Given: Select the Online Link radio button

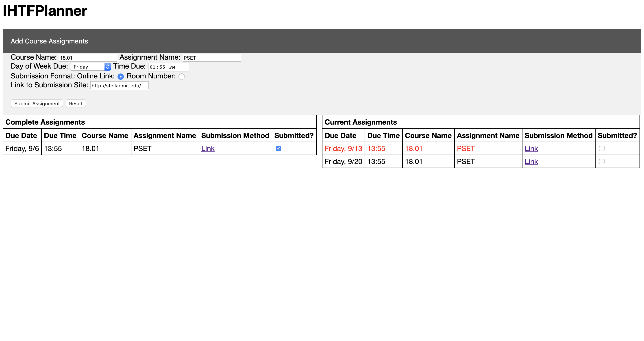Looking at the screenshot, I should tap(120, 77).
